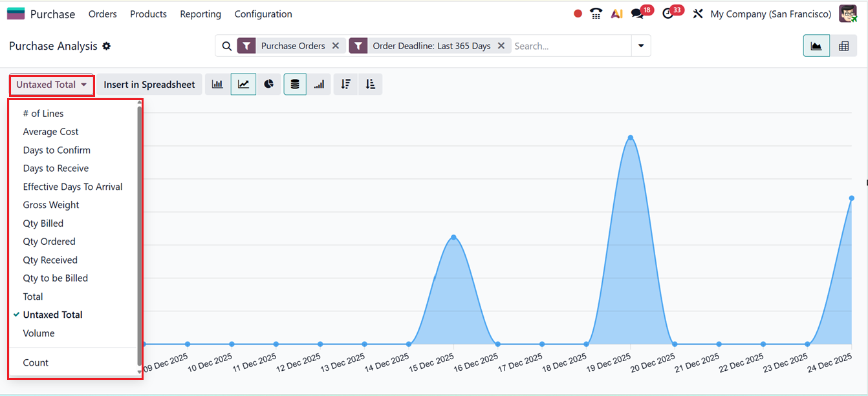Screen dimensions: 868x396
Task: Select the Untaxed Total checked measure
Action: [52, 315]
